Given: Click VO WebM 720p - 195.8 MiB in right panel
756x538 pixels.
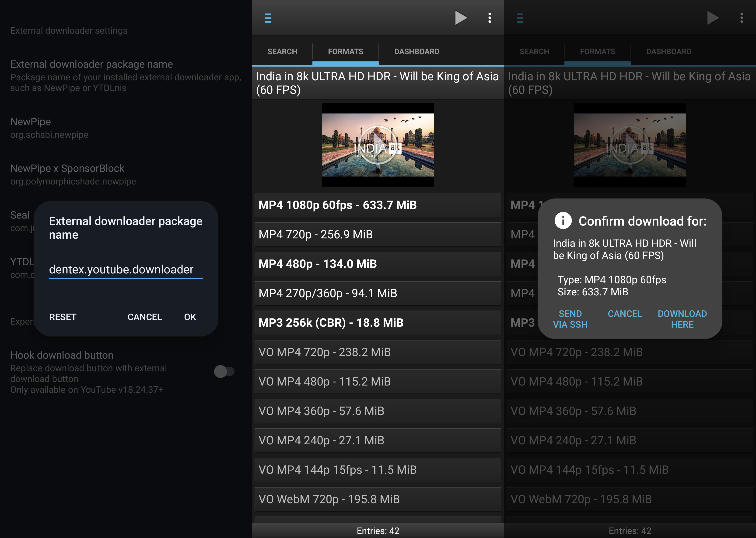Looking at the screenshot, I should pyautogui.click(x=630, y=499).
